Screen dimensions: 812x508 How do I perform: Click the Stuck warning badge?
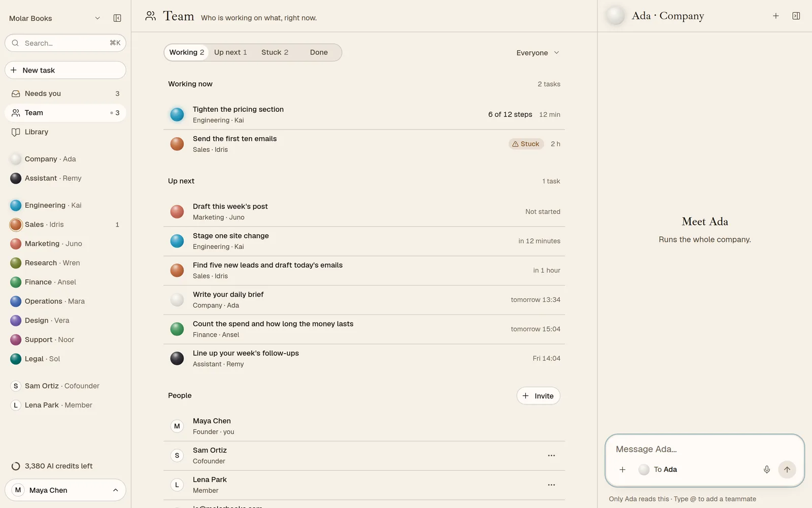(x=526, y=144)
